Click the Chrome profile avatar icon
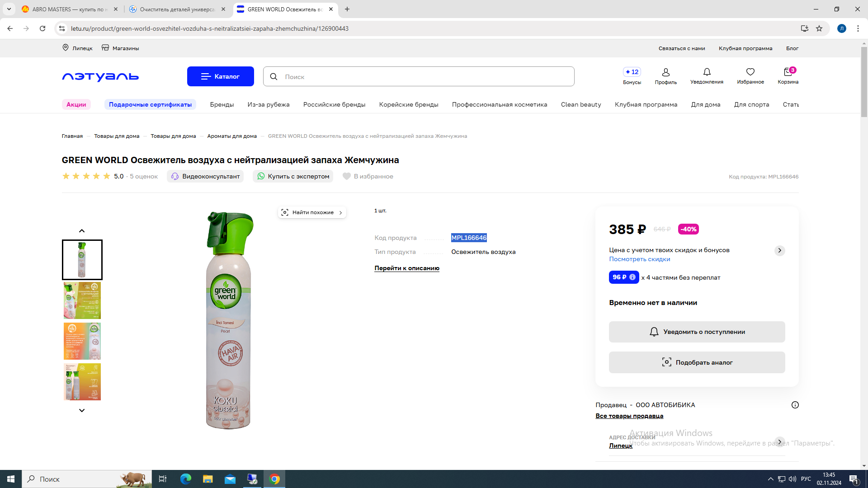The image size is (868, 488). point(842,28)
